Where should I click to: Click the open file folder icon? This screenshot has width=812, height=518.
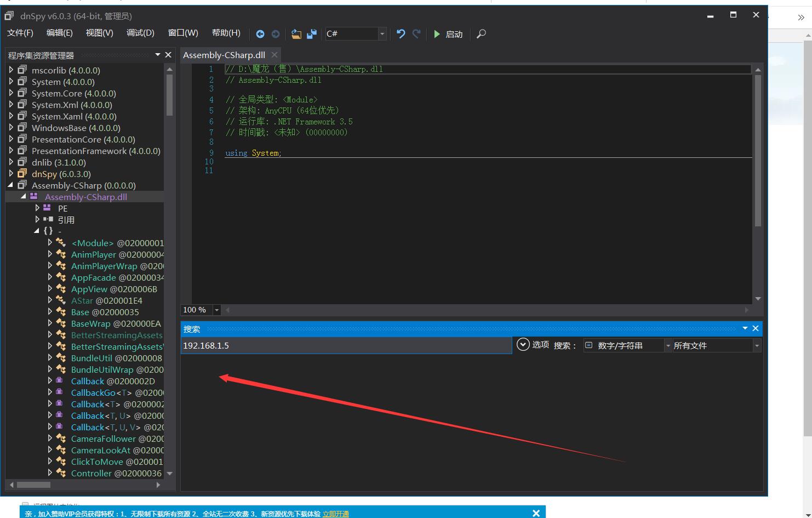[x=296, y=34]
